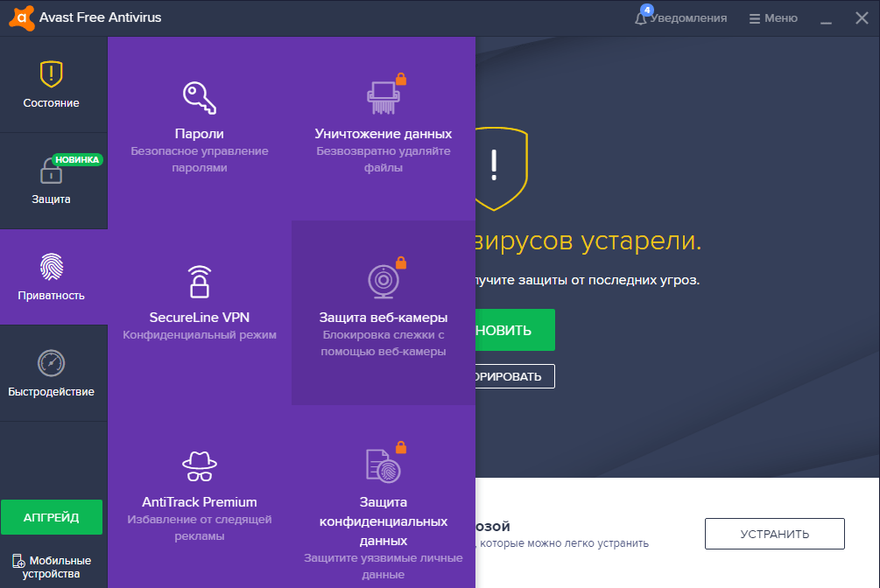Close the Avast window
Viewport: 880px width, 588px height.
[x=862, y=18]
